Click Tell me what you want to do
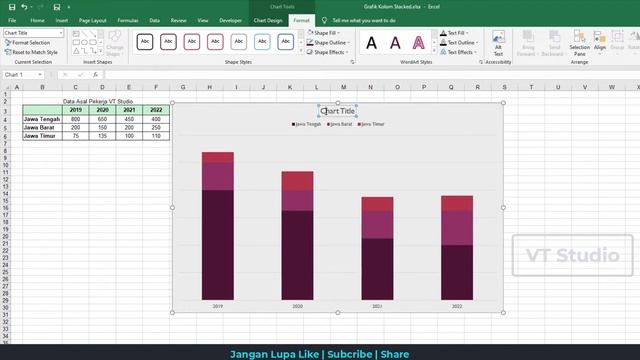 pos(364,20)
